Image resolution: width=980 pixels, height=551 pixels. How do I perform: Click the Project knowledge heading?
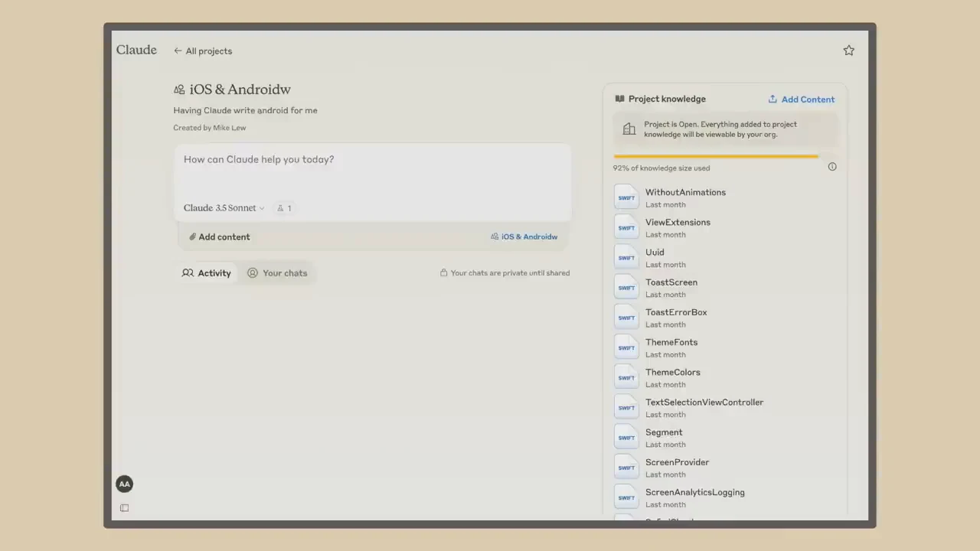[667, 99]
